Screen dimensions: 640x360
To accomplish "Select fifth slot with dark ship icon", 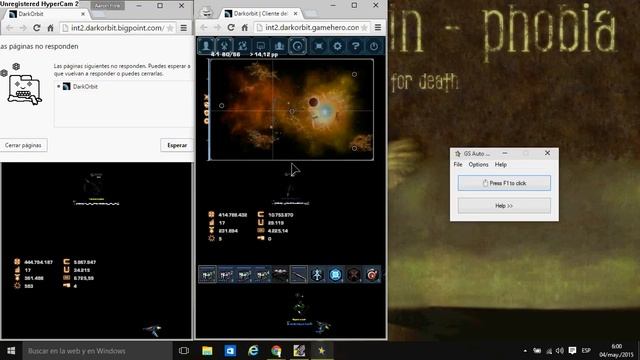I will click(280, 275).
